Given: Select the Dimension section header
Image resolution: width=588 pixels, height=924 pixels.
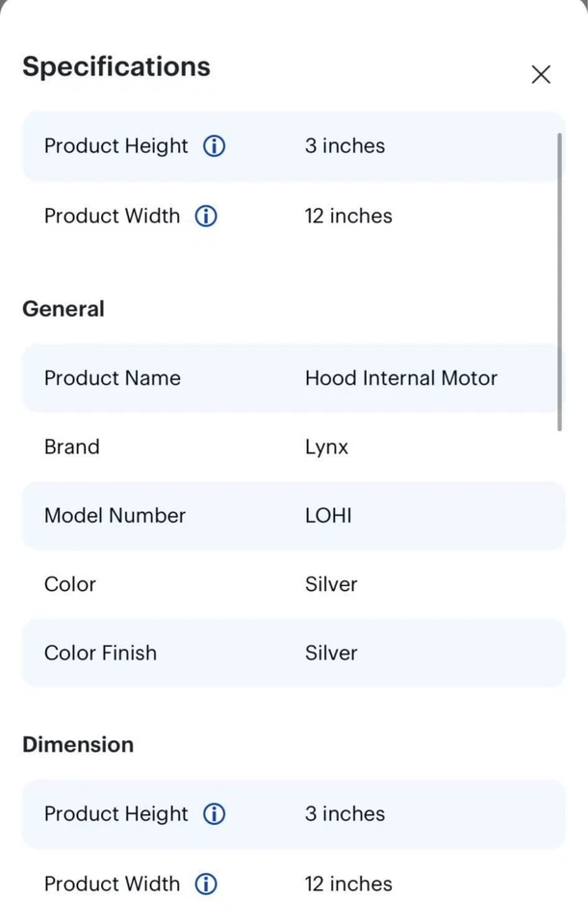Looking at the screenshot, I should [x=78, y=744].
